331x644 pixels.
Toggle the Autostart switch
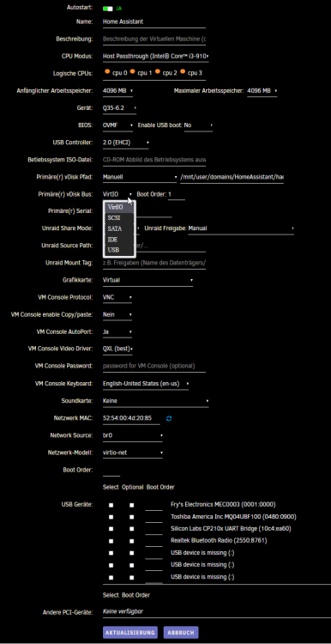point(108,9)
